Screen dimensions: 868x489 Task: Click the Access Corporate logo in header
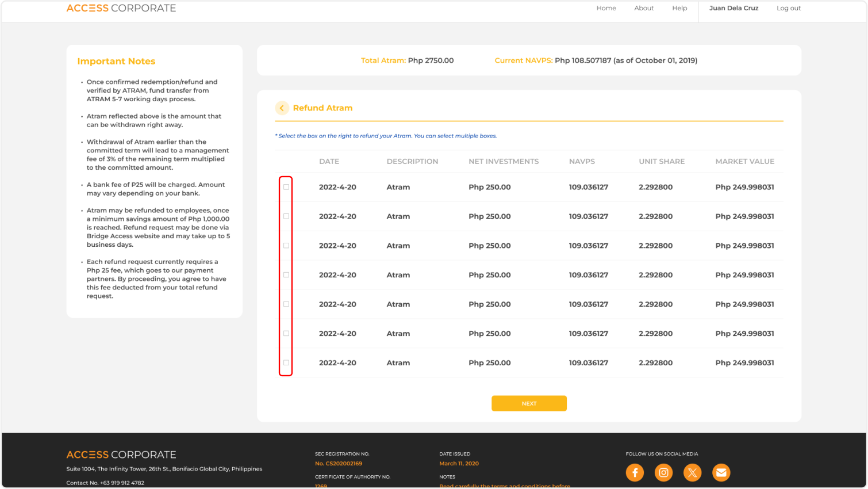click(x=121, y=8)
